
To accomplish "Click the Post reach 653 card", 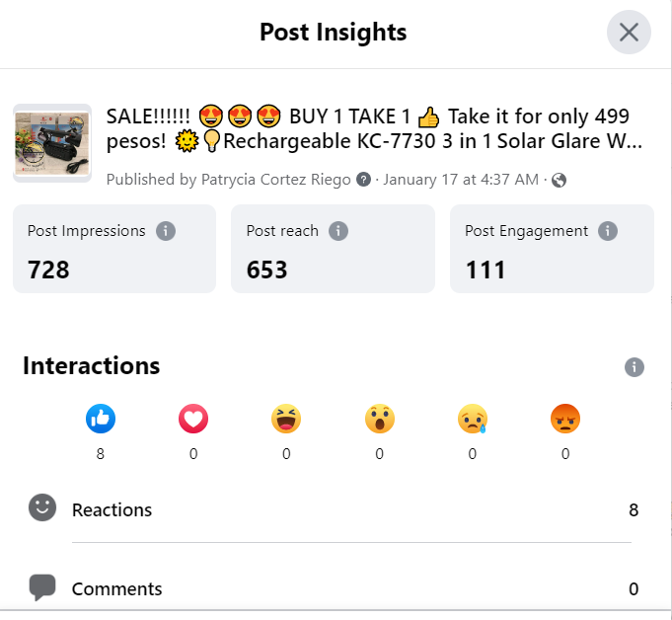I will [x=333, y=249].
